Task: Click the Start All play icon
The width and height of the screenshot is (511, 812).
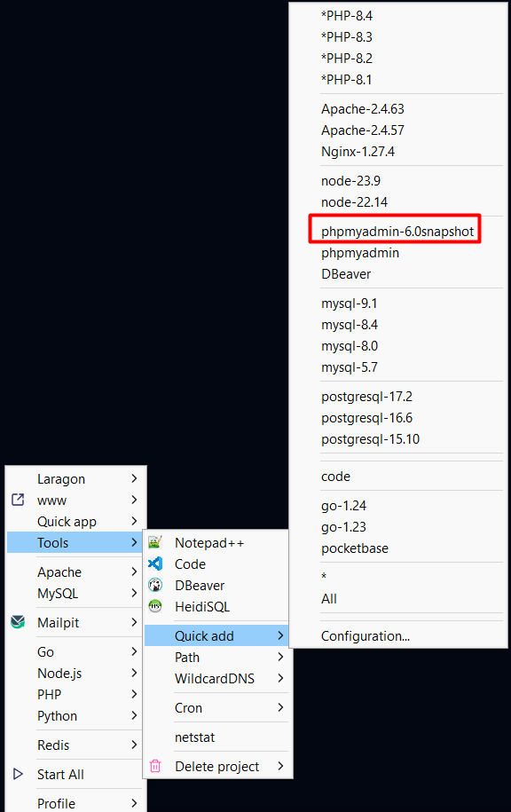Action: click(x=17, y=774)
